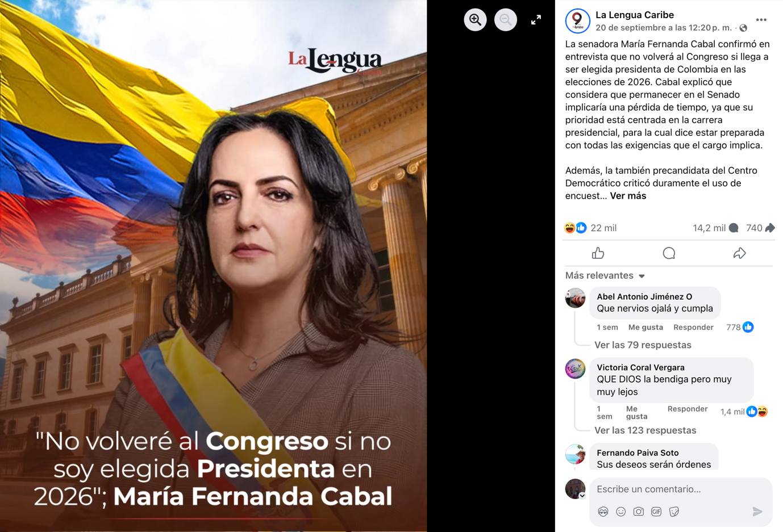Expand the Más relevantes sort dropdown

point(605,275)
